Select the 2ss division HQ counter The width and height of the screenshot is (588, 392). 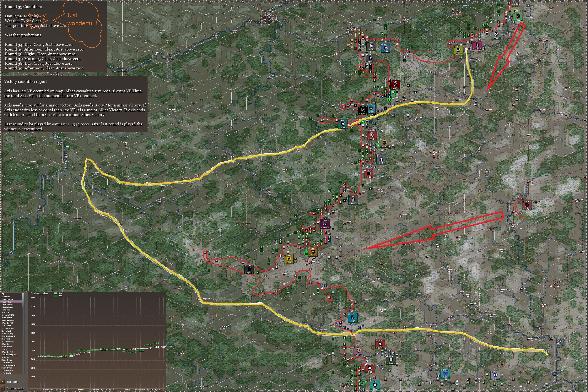(371, 46)
